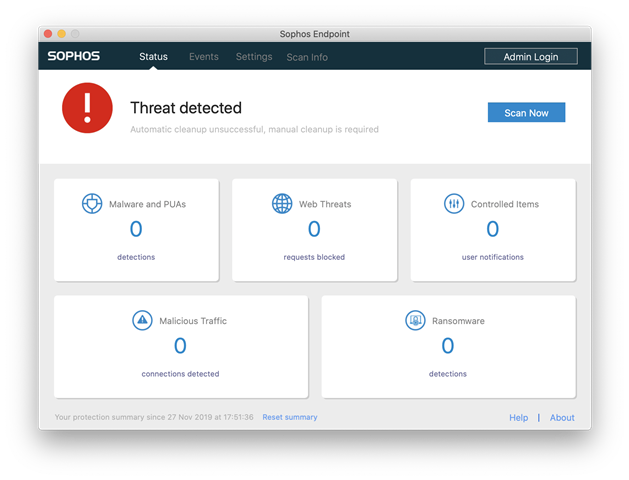Click 'detections' under Malware and PUAs
The width and height of the screenshot is (629, 480).
136,257
